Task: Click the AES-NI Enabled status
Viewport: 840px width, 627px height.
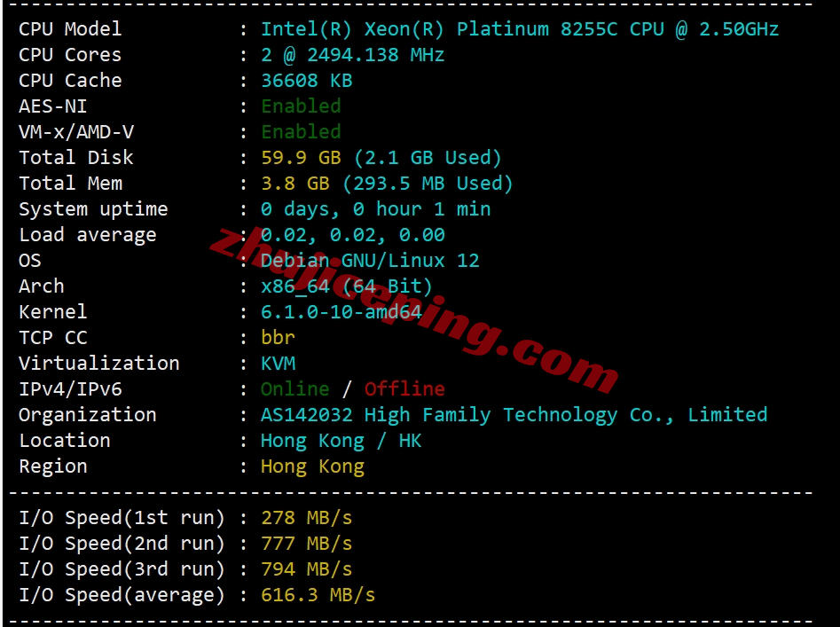Action: click(x=301, y=106)
